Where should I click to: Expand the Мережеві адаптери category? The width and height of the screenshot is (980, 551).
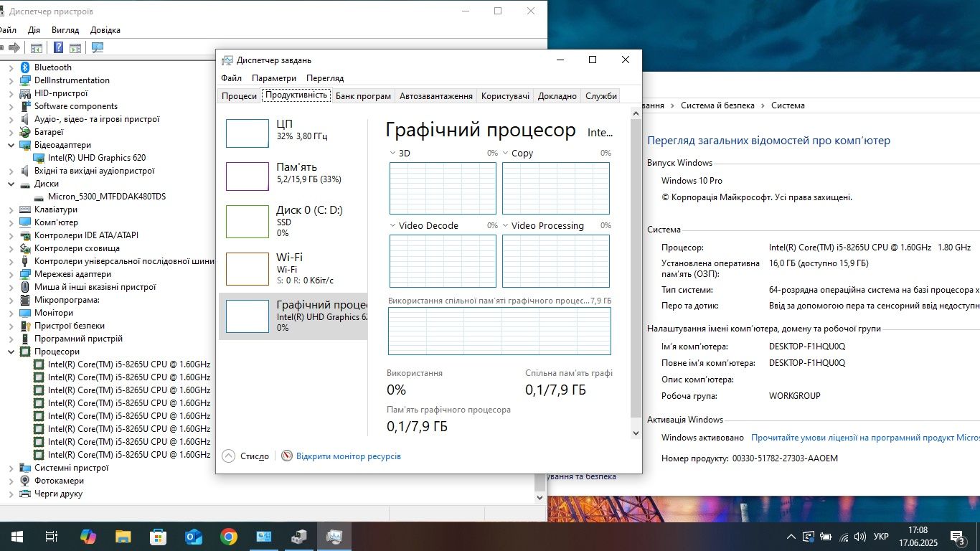11,274
